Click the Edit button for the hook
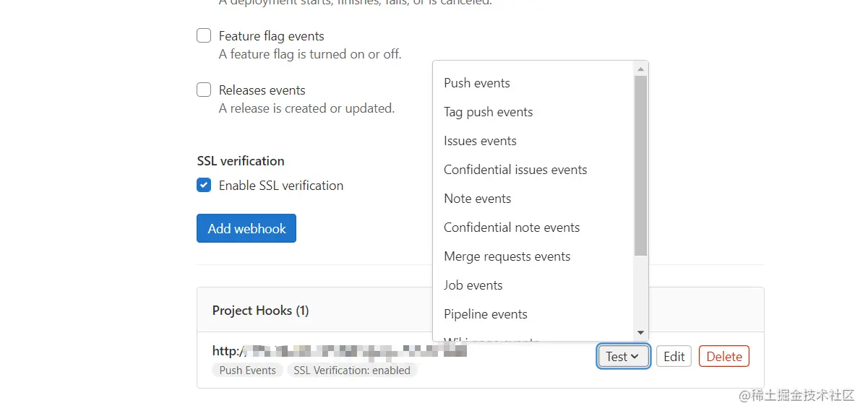This screenshot has width=868, height=416. point(674,356)
